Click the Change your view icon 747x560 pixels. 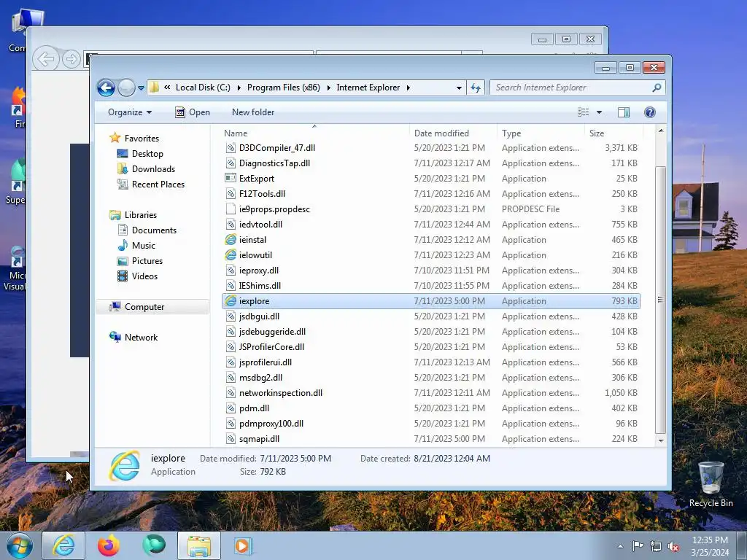583,112
